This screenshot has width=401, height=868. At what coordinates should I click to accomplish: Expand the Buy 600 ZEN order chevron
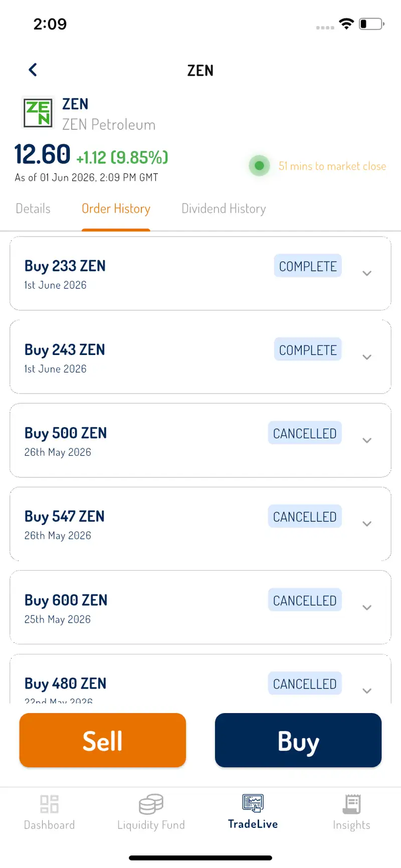(x=367, y=607)
